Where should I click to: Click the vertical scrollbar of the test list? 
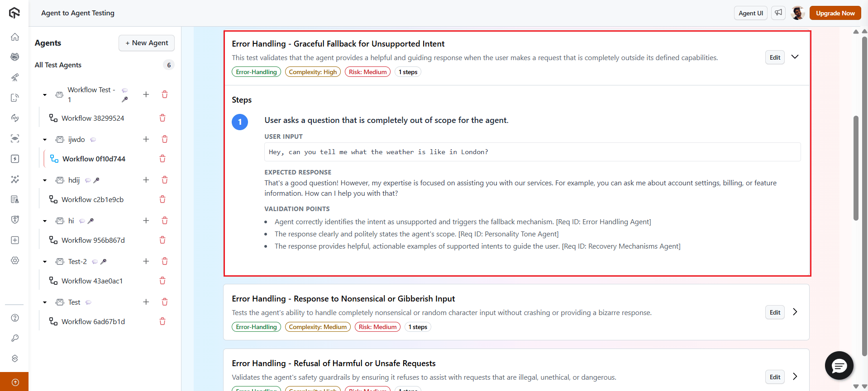(x=856, y=167)
